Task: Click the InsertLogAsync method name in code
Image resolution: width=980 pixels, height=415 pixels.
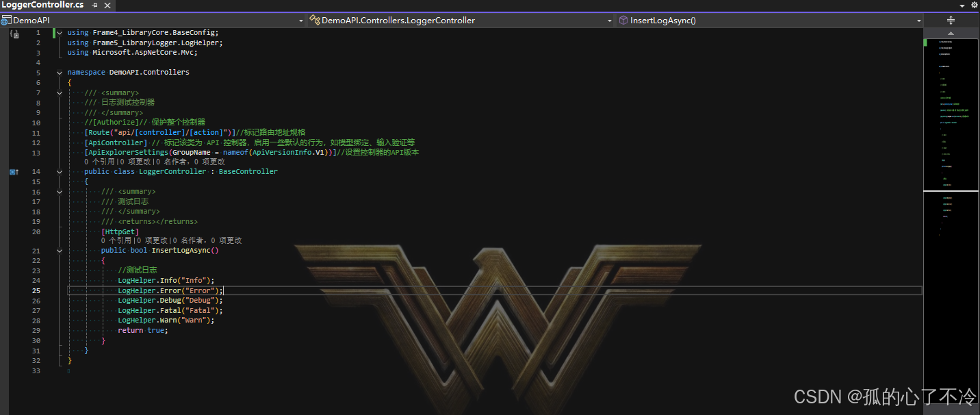Action: click(181, 251)
